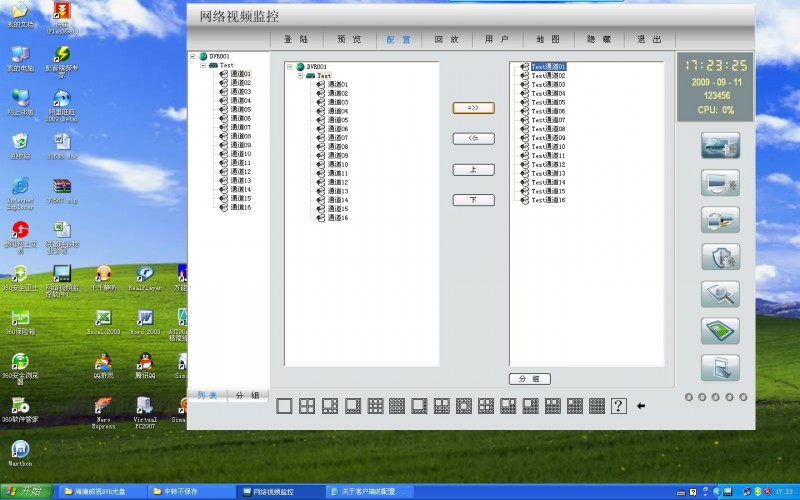800x500 pixels.
Task: Select 通道16 in the center device tree
Action: (338, 218)
